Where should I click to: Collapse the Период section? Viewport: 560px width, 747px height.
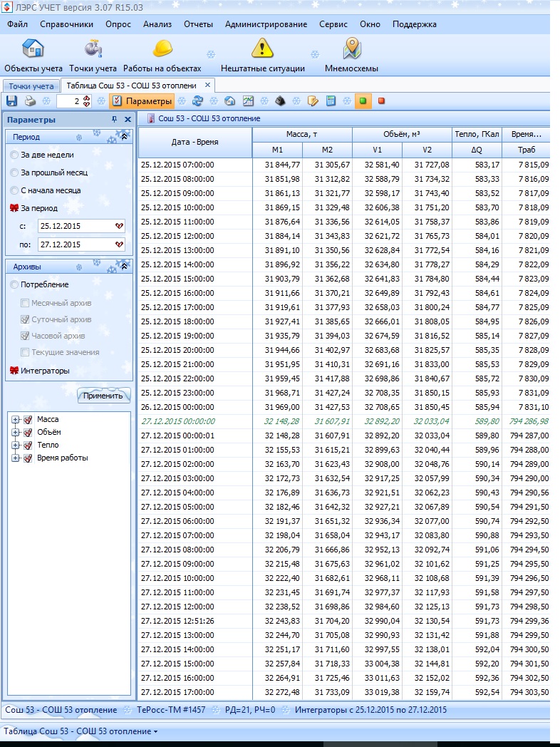click(124, 137)
